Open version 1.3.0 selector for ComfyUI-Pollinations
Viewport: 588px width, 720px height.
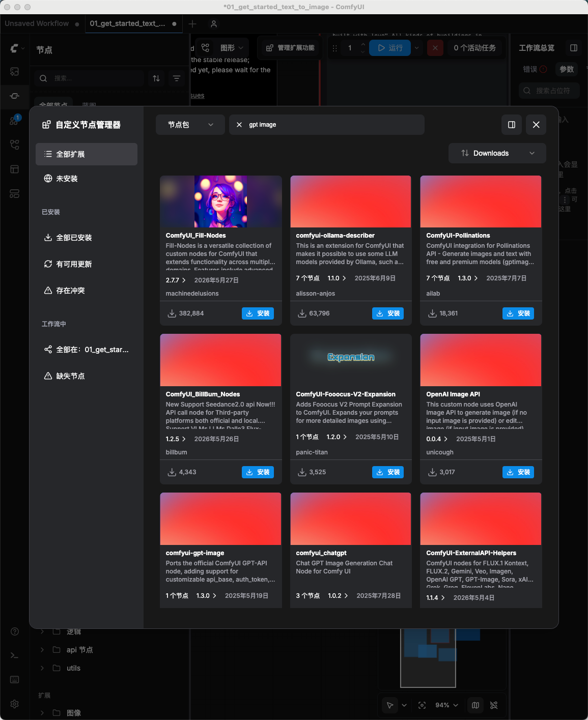tap(468, 278)
